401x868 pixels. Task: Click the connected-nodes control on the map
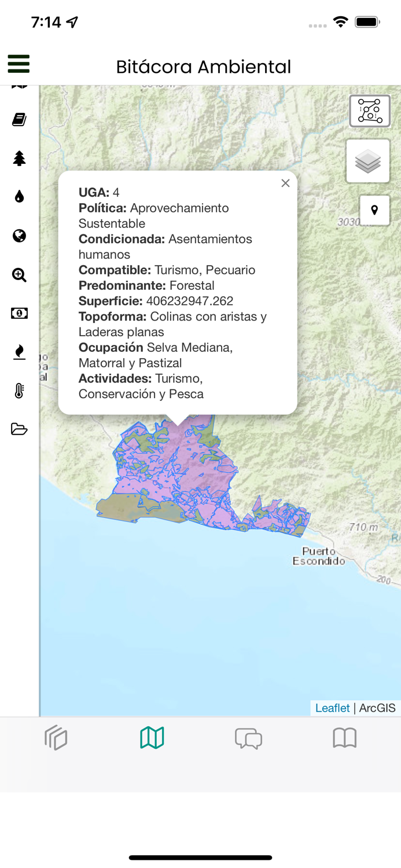[x=369, y=111]
